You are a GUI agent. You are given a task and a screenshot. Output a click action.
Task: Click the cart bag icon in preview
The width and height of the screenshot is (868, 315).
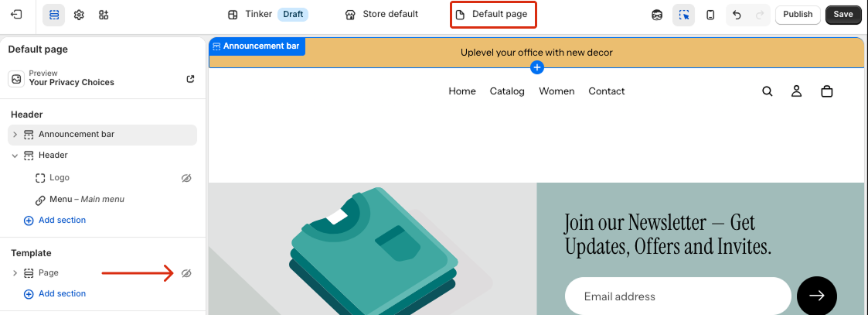coord(826,91)
